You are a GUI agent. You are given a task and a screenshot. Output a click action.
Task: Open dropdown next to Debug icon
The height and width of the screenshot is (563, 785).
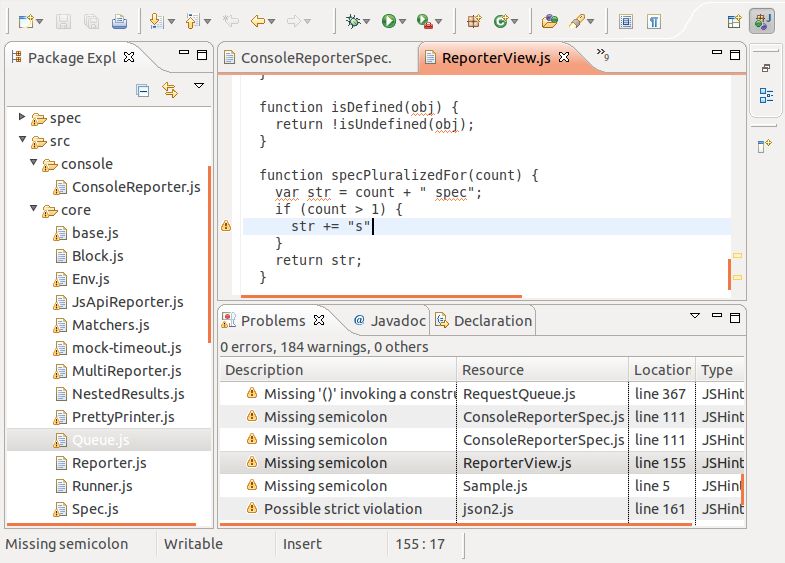click(x=366, y=22)
